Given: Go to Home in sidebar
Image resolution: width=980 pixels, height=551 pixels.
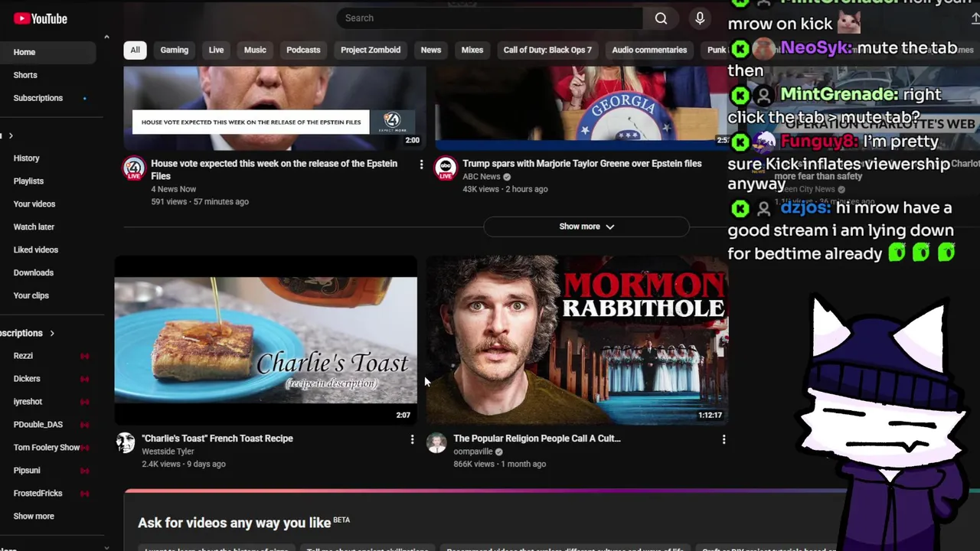Looking at the screenshot, I should click(47, 52).
